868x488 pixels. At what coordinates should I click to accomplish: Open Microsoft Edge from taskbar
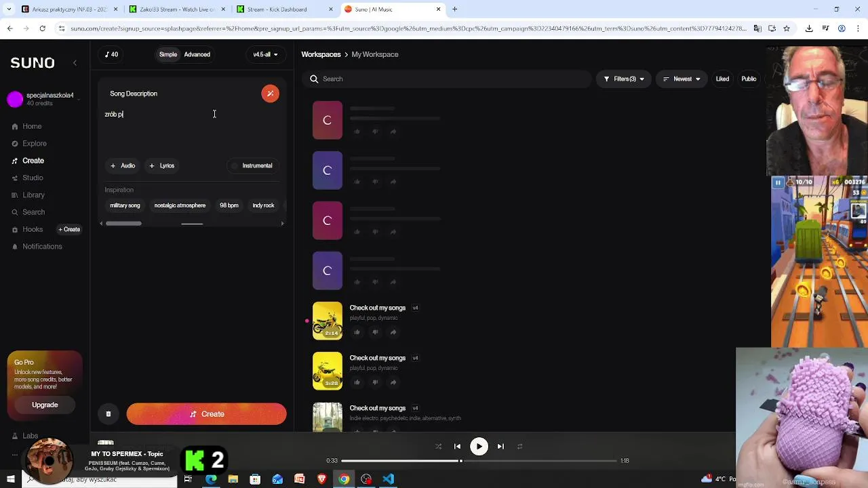click(211, 479)
